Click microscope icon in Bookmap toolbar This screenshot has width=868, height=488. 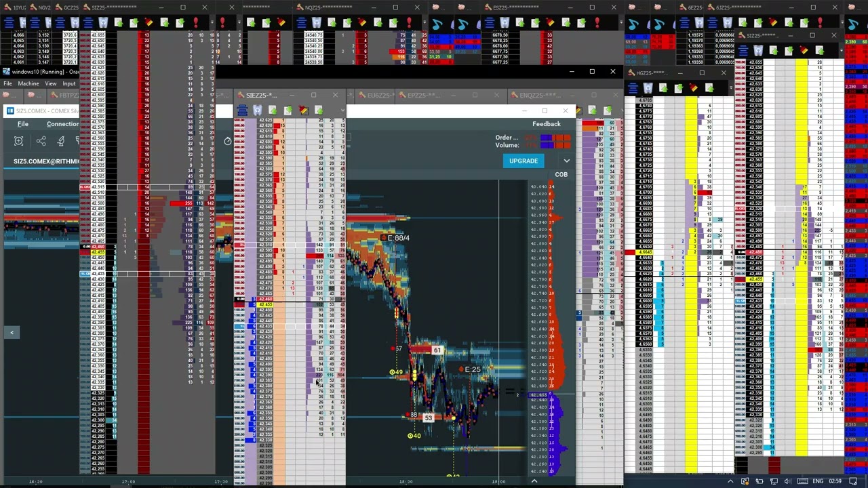click(x=61, y=141)
